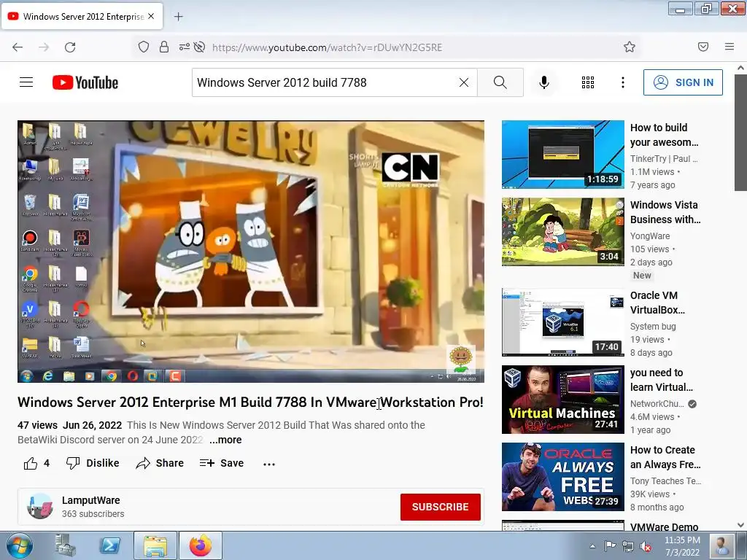This screenshot has height=560, width=747.
Task: Open YouTube settings three-dot menu
Action: coord(623,82)
